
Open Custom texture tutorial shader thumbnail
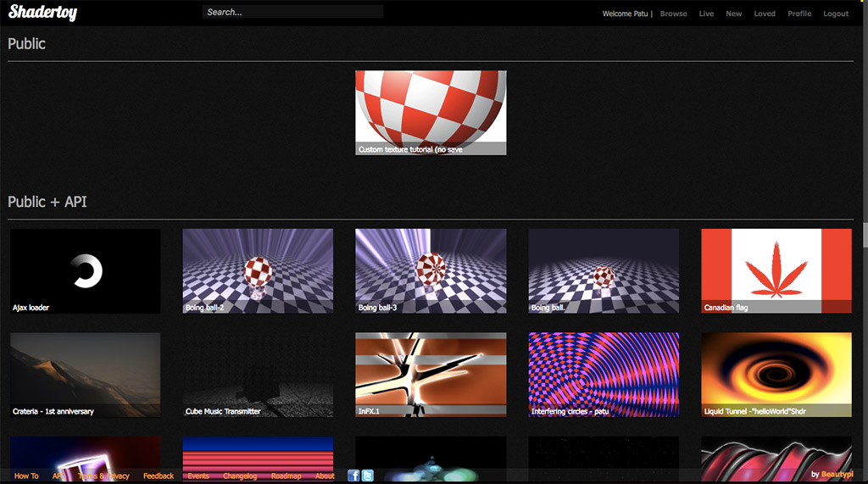[x=431, y=113]
